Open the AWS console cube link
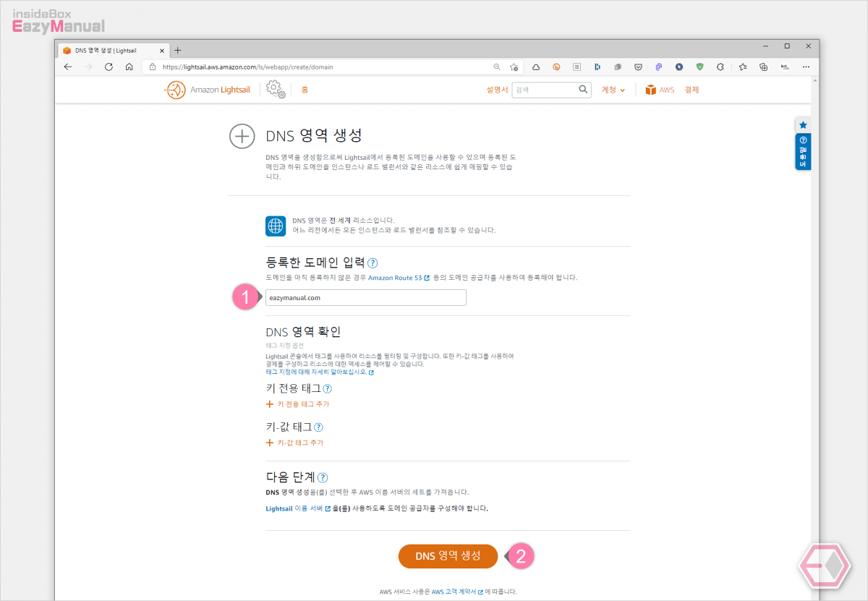Screen dimensions: 868x601 [660, 90]
